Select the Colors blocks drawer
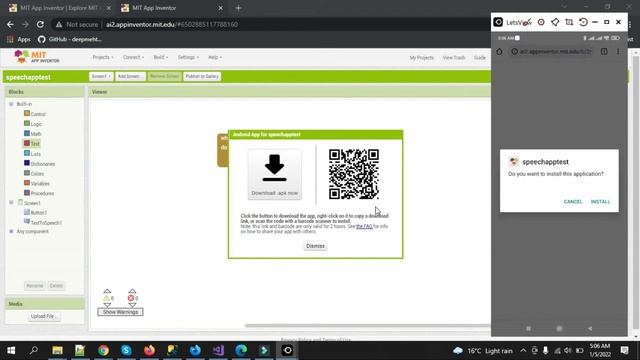640x360 pixels. 34,173
